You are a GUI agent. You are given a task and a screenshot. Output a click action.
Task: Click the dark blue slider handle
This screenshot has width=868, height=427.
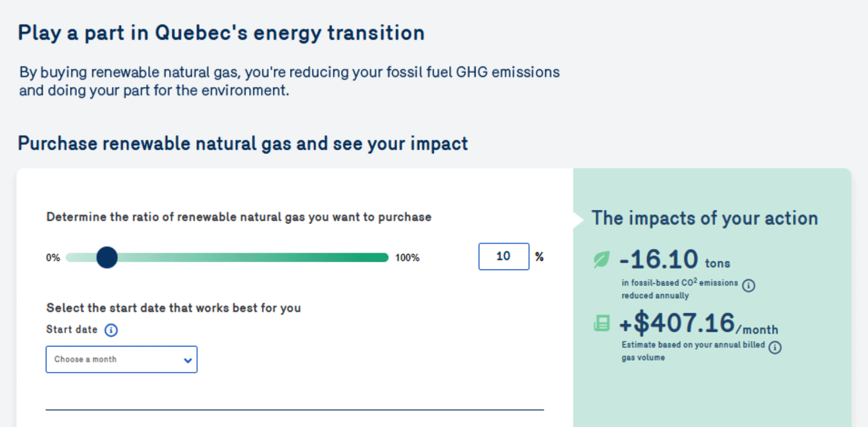coord(107,257)
